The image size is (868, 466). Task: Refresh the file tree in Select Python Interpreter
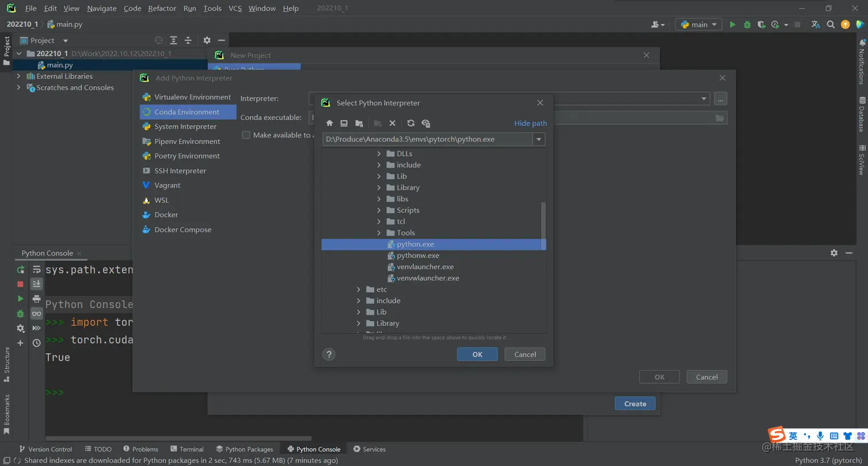[410, 124]
